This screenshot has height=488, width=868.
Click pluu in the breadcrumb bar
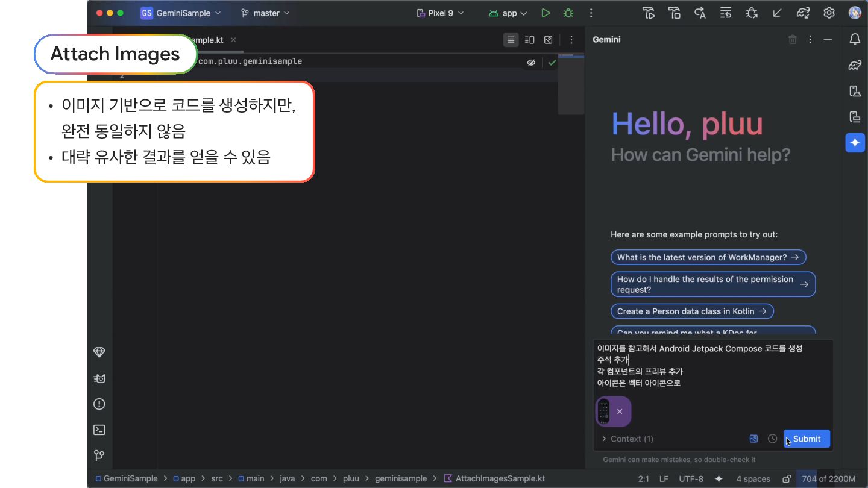coord(351,479)
